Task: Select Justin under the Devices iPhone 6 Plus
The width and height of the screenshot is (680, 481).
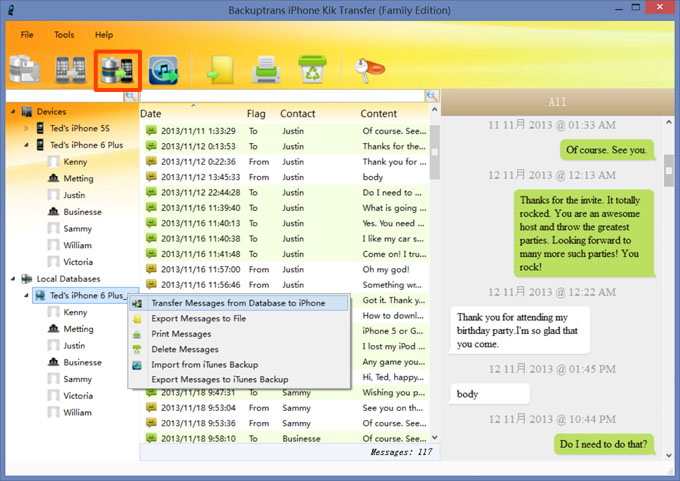Action: point(74,195)
